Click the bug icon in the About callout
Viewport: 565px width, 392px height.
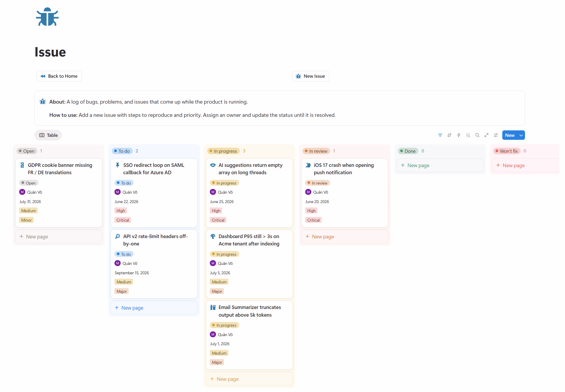[x=43, y=102]
